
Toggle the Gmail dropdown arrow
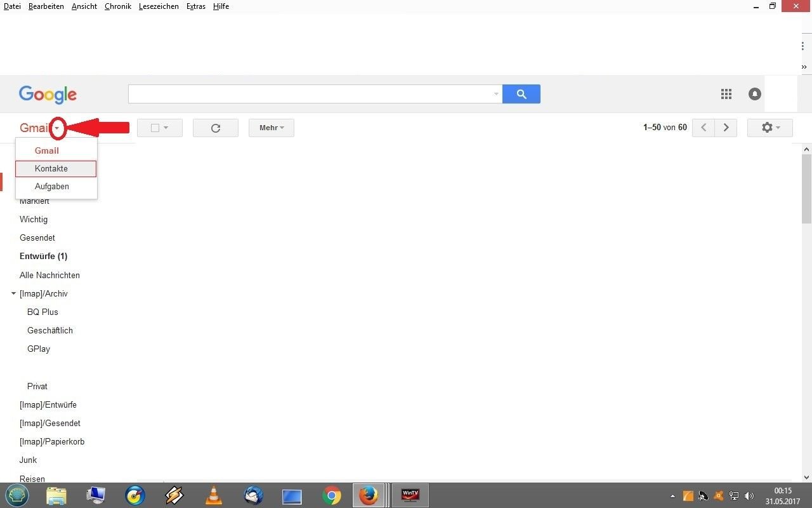(x=57, y=128)
